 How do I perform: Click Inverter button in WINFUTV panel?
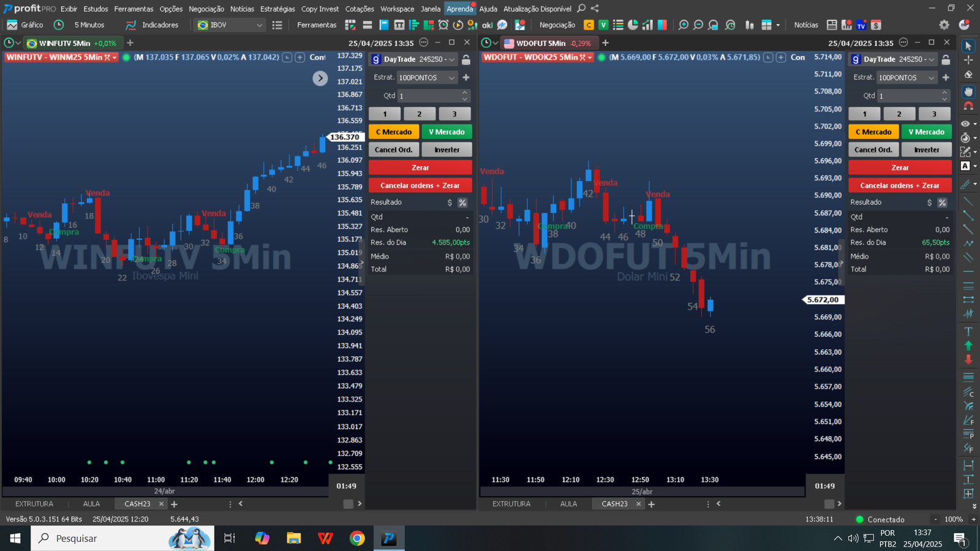click(x=447, y=149)
